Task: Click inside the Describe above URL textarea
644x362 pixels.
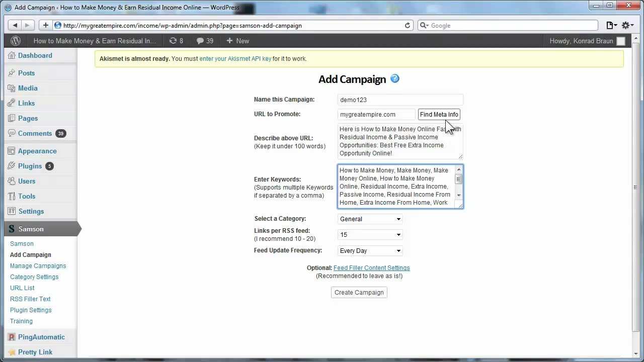Action: (400, 141)
